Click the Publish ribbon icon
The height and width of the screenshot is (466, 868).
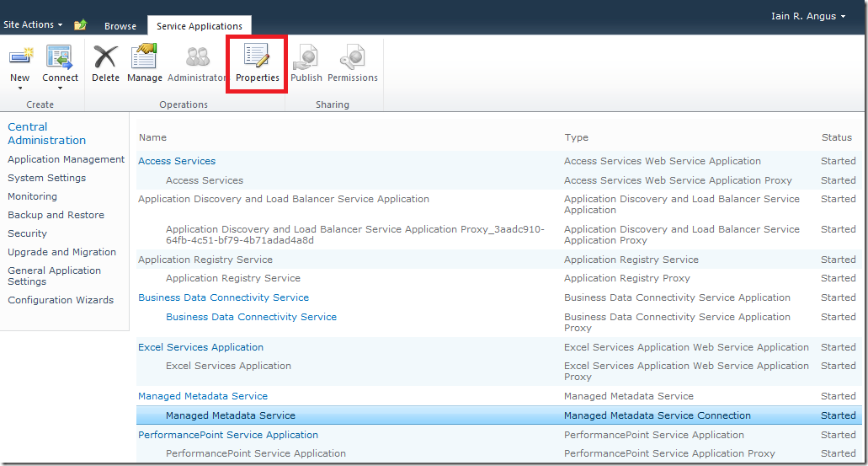coord(306,57)
